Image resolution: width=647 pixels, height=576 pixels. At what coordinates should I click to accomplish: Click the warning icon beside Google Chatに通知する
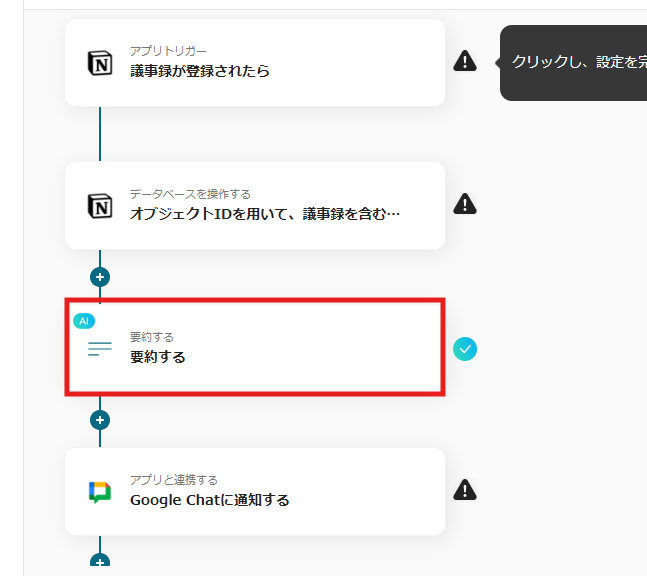[465, 490]
